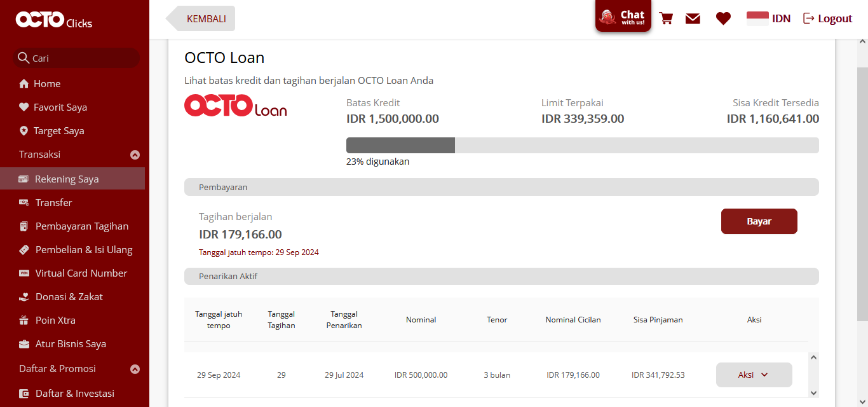
Task: Click the Sisa Pinjaman column header
Action: [658, 320]
